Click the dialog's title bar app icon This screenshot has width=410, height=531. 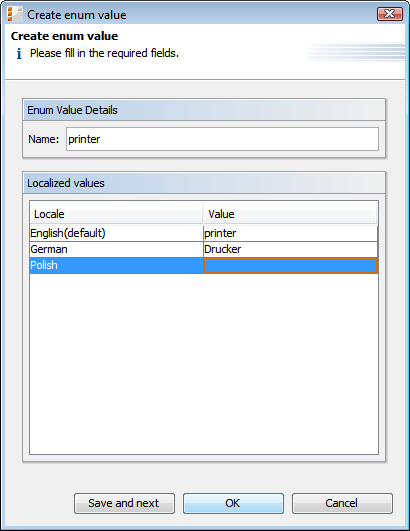(15, 15)
